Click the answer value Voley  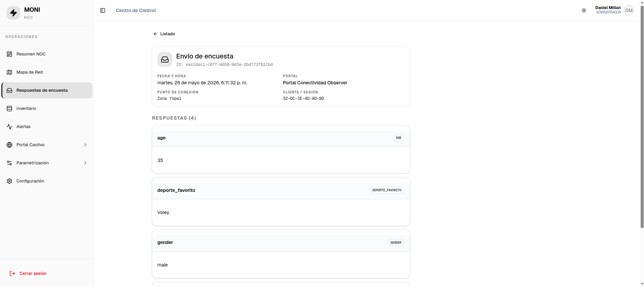point(163,212)
